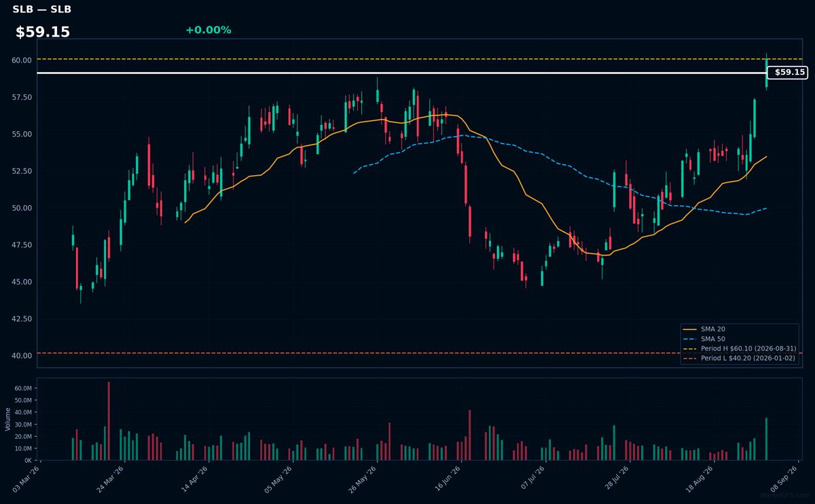Click the 40.00 price axis label
815x504 pixels.
click(x=22, y=356)
